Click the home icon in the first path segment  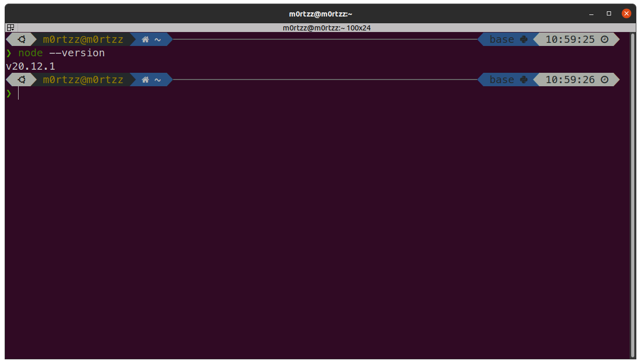145,39
